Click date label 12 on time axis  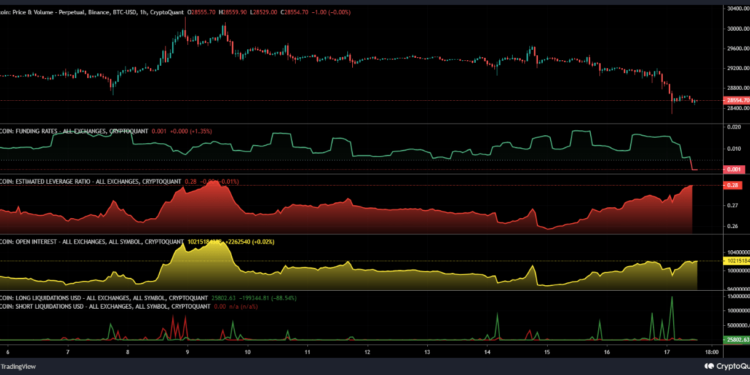(367, 352)
